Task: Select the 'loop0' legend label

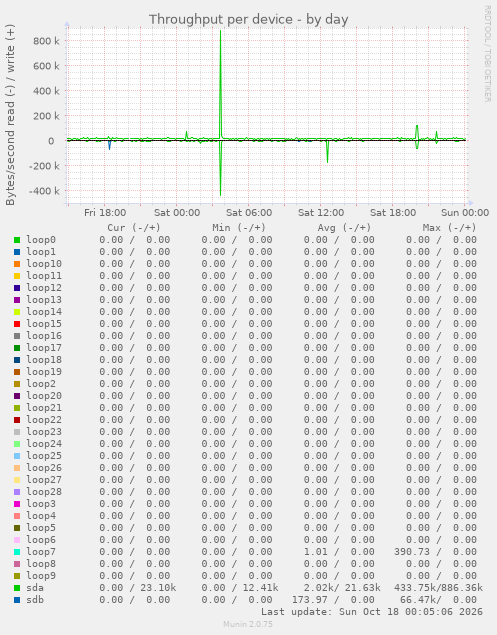Action: (x=41, y=240)
